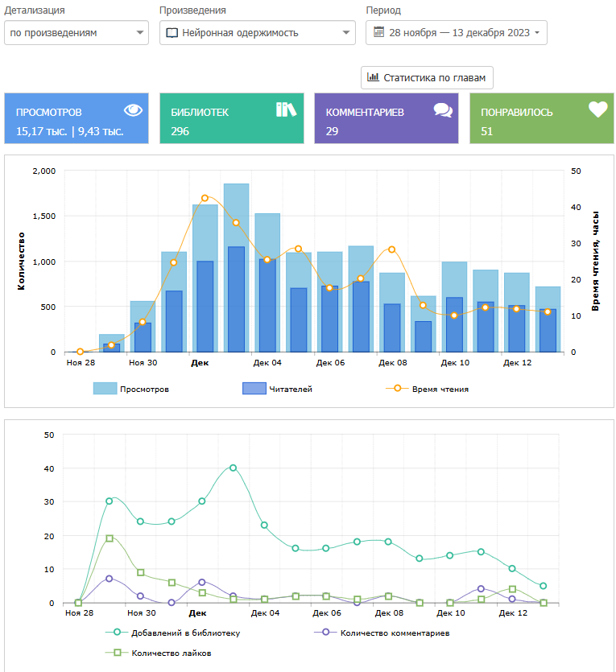Click the speech bubbles icon on Комментариев card
This screenshot has width=616, height=672.
(442, 110)
